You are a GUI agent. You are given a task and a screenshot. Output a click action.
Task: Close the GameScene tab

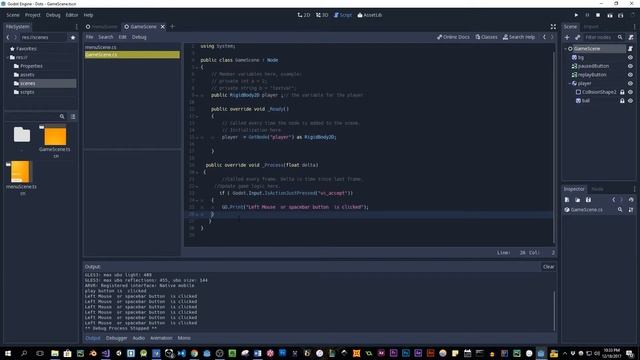[x=163, y=27]
